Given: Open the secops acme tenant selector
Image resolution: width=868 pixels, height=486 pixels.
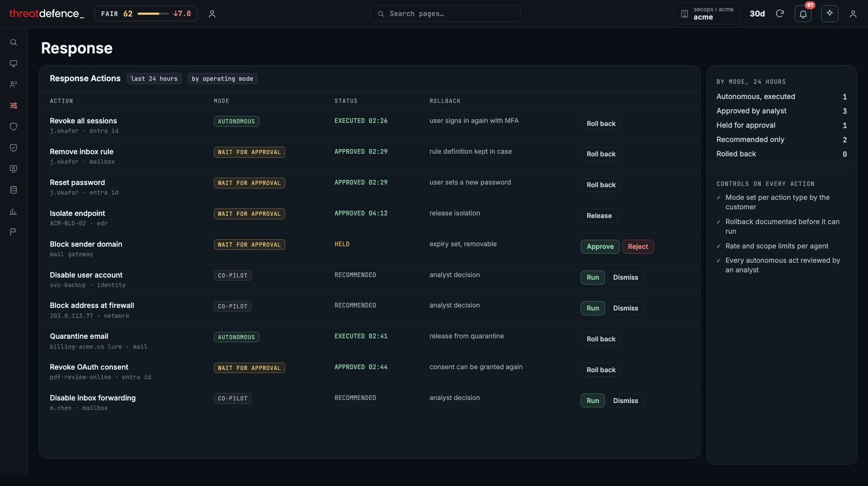Looking at the screenshot, I should pos(707,14).
